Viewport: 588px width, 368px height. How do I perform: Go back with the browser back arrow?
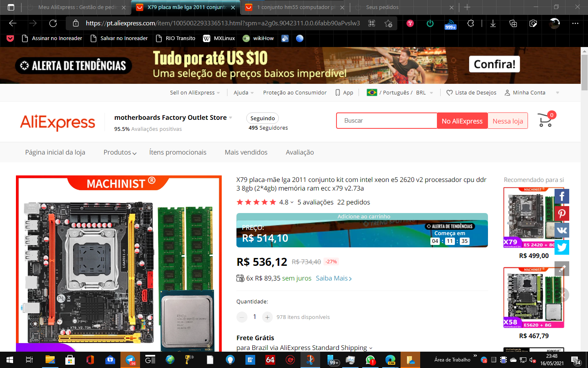[13, 23]
